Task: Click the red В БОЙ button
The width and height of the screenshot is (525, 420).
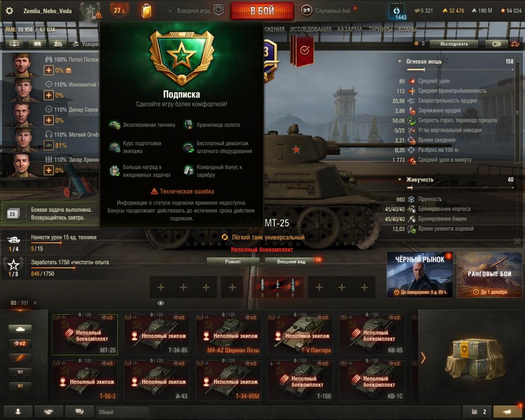Action: (262, 11)
